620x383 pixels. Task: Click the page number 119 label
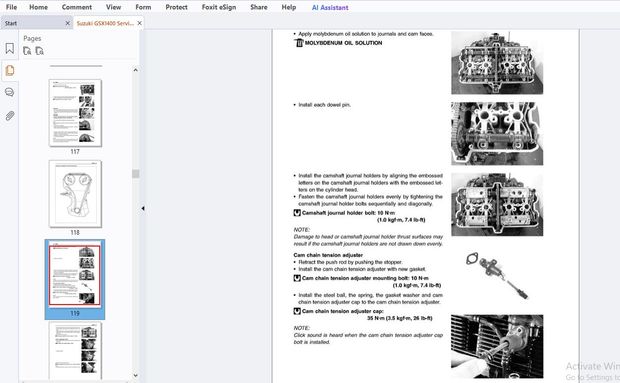point(75,313)
